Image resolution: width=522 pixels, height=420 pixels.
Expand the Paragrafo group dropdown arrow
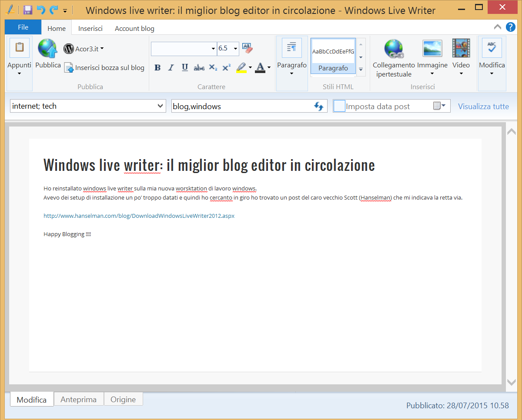point(292,73)
